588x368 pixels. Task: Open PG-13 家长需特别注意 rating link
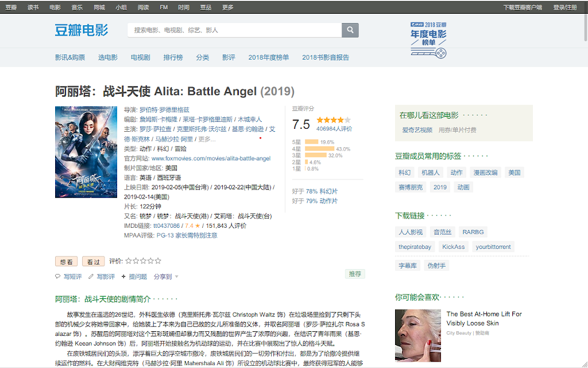coord(187,235)
